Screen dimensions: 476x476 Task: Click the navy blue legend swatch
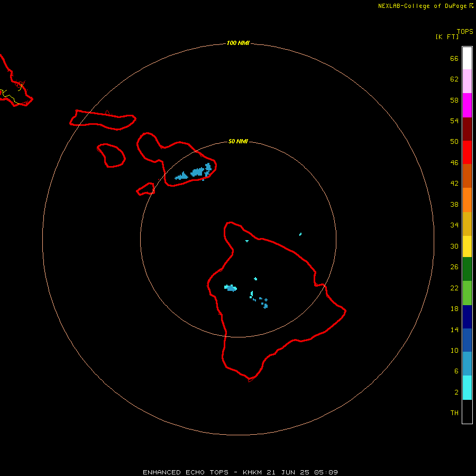467,317
